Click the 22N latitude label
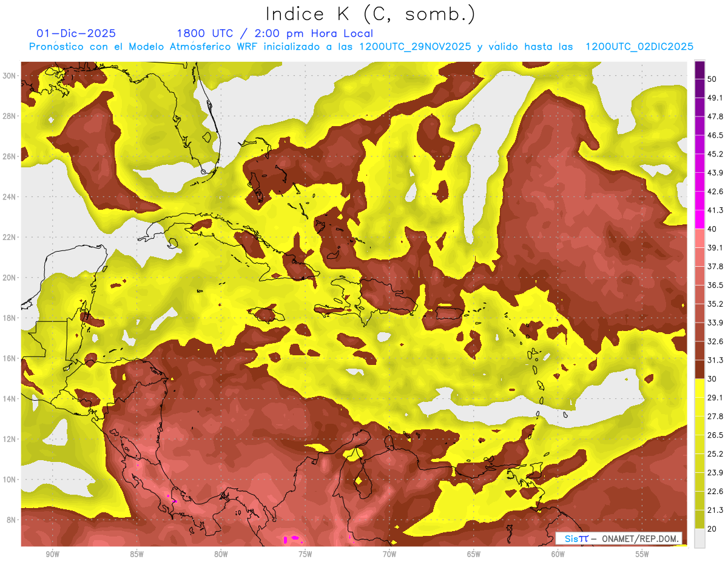 pos(9,237)
